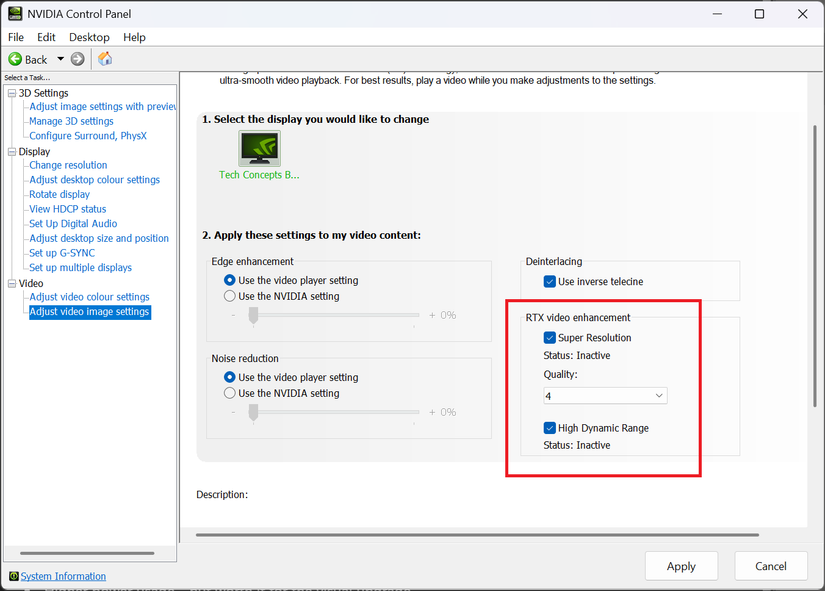
Task: Open the Help menu
Action: coord(134,37)
